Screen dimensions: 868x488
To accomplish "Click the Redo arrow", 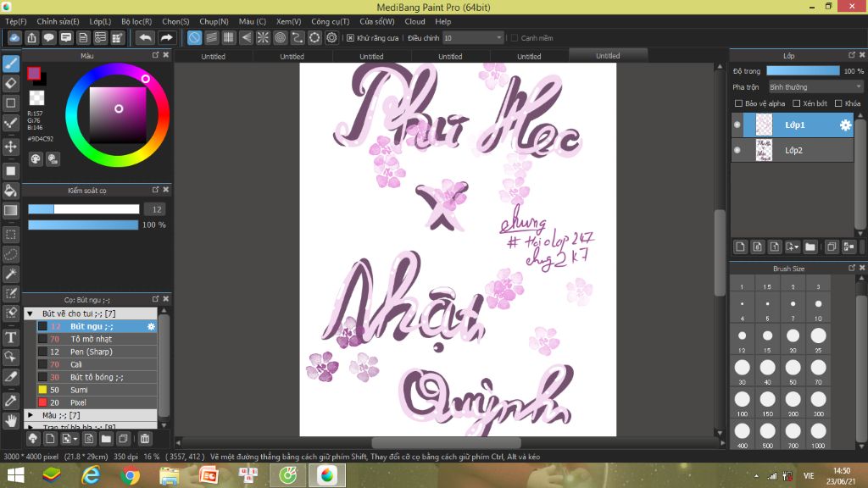I will (166, 37).
